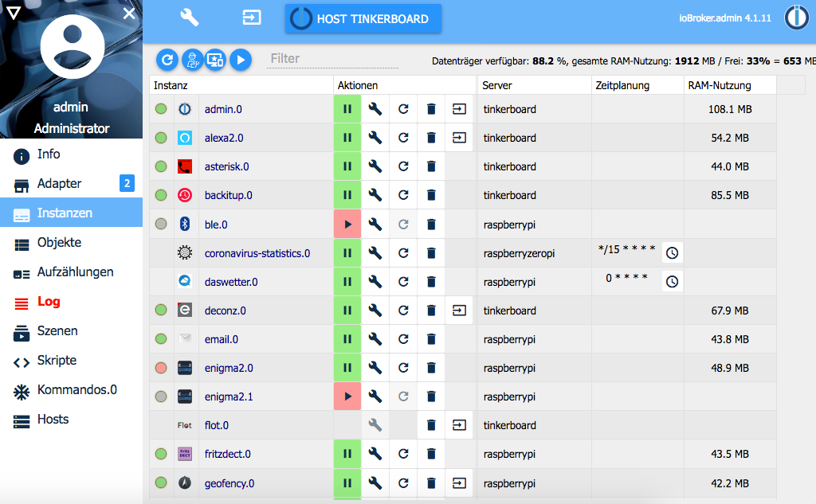Select Instanzen in the sidebar
Screen dimensions: 816x504
pyautogui.click(x=71, y=213)
